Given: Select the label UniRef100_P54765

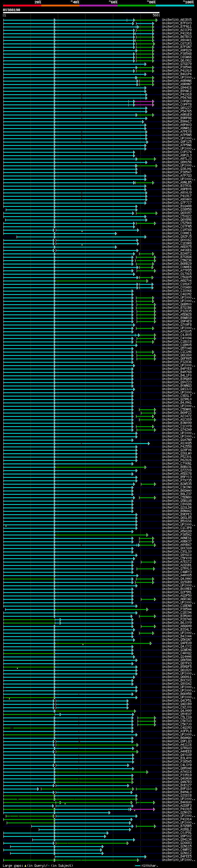Looking at the screenshot, I should click(x=177, y=111).
